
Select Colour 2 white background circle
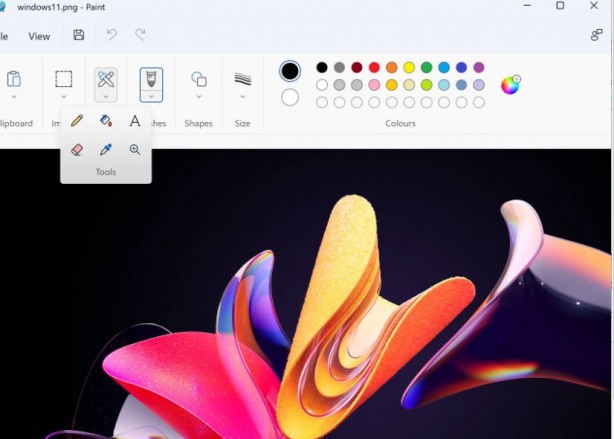tap(290, 98)
